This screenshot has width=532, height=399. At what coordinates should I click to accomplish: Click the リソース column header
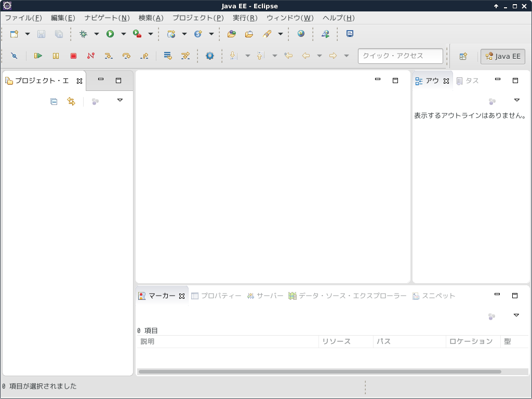point(345,342)
